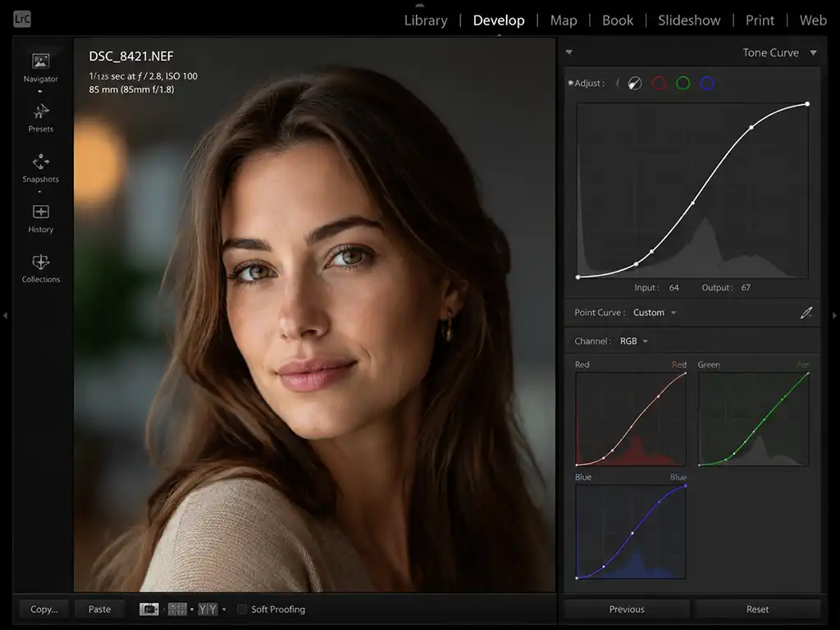This screenshot has height=630, width=840.
Task: Click the exposure info 1/125 sec text
Action: click(143, 76)
